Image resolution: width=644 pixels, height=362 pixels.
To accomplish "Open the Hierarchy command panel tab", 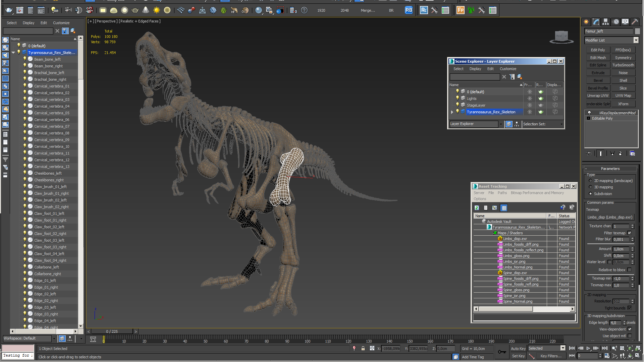I will pyautogui.click(x=605, y=22).
